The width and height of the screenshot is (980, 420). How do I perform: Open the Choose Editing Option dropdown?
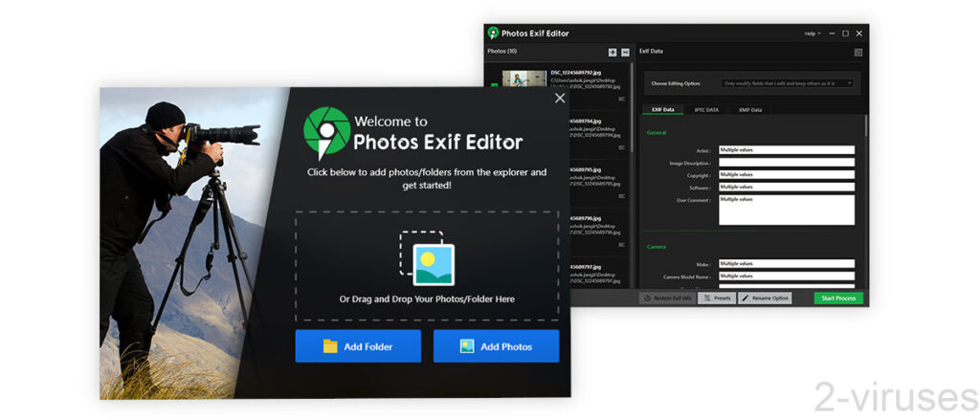click(x=788, y=83)
